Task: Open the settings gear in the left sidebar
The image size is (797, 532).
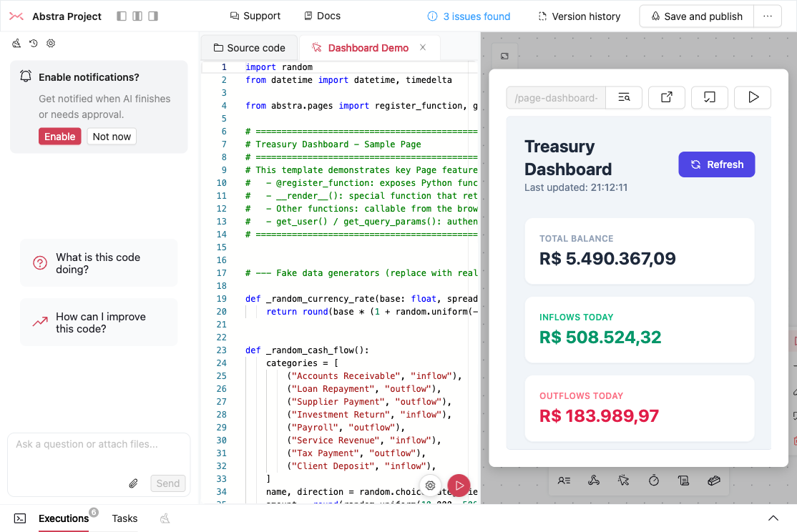Action: [x=50, y=43]
